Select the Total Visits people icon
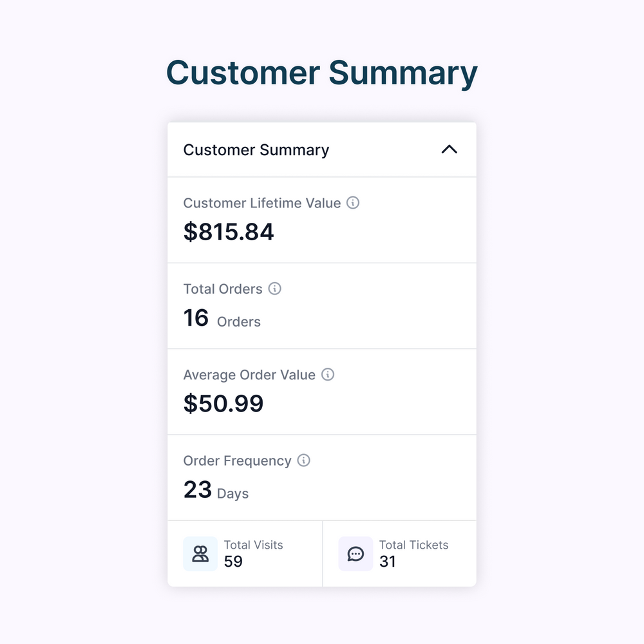Image resolution: width=644 pixels, height=644 pixels. pos(200,554)
